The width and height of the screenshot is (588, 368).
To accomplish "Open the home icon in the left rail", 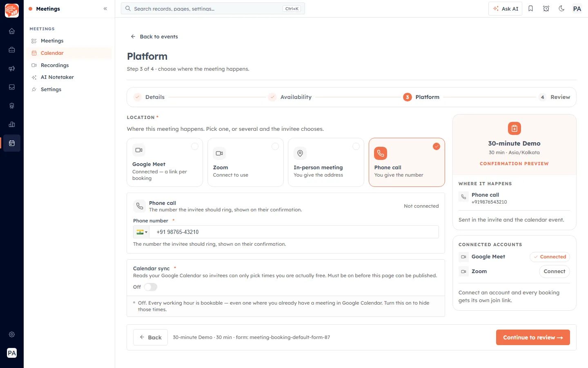I will click(12, 31).
